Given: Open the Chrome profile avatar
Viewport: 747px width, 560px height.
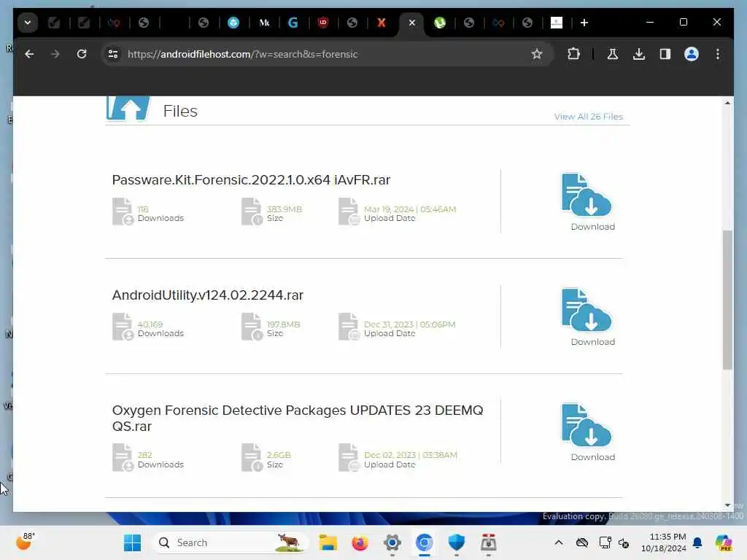Looking at the screenshot, I should [692, 54].
